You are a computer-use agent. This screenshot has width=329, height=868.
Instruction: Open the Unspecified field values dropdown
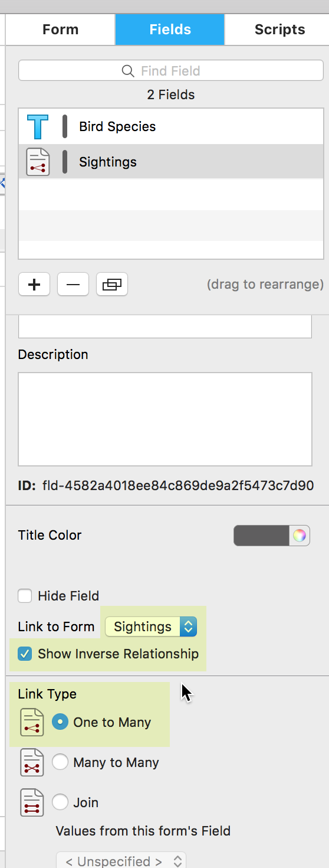pos(121,861)
